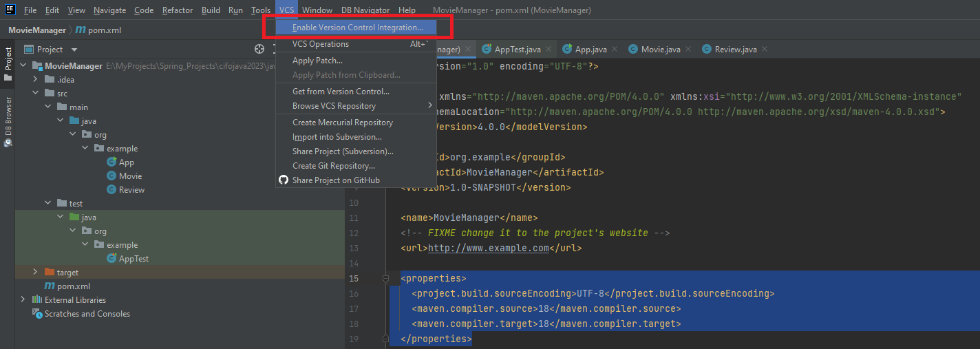Select Apply Patch... menu entry
This screenshot has width=980, height=349.
(356, 61)
